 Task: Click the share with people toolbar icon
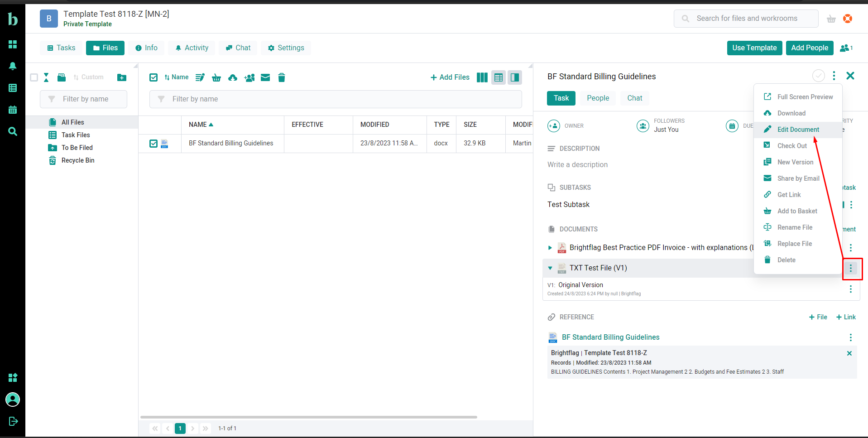coord(249,77)
